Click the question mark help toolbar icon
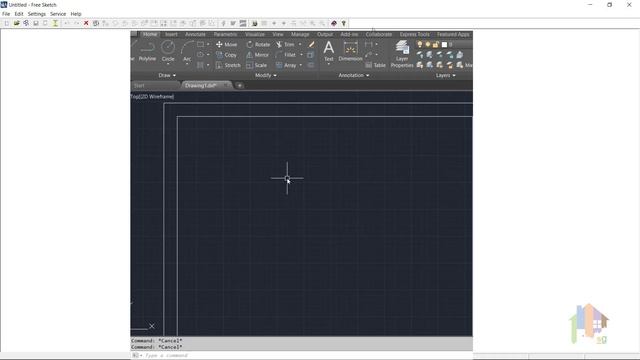The image size is (640, 360). point(344,23)
